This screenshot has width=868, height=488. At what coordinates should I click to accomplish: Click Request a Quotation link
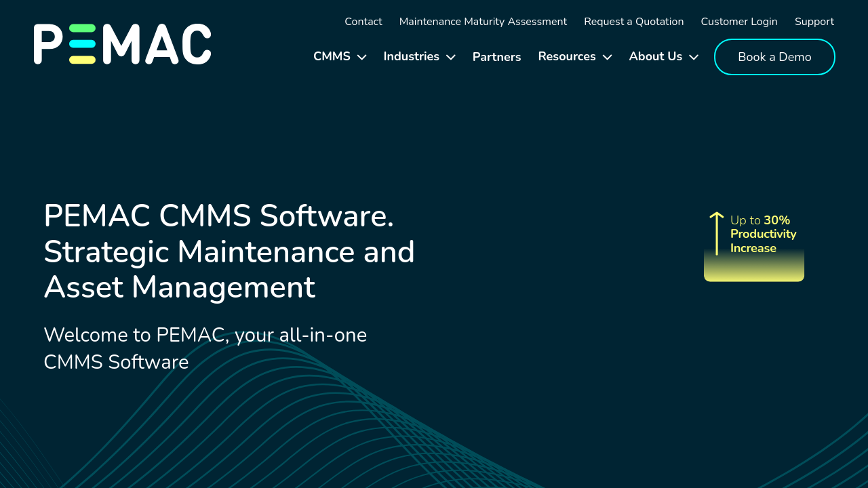coord(633,22)
